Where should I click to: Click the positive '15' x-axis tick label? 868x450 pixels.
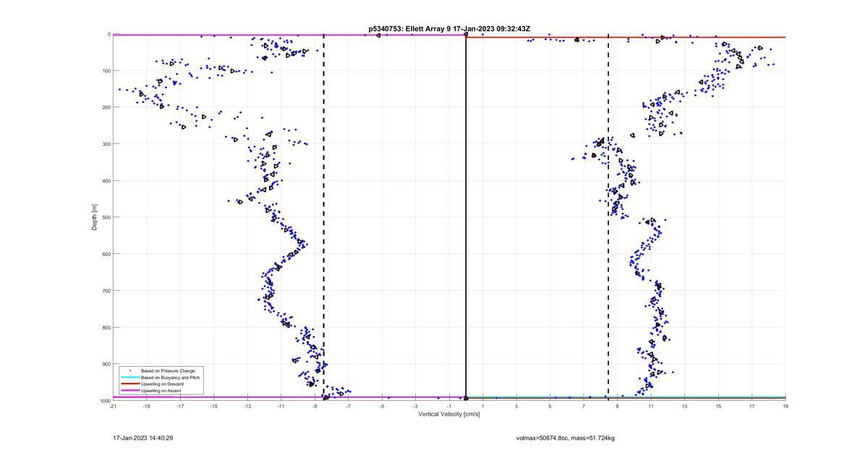click(718, 407)
